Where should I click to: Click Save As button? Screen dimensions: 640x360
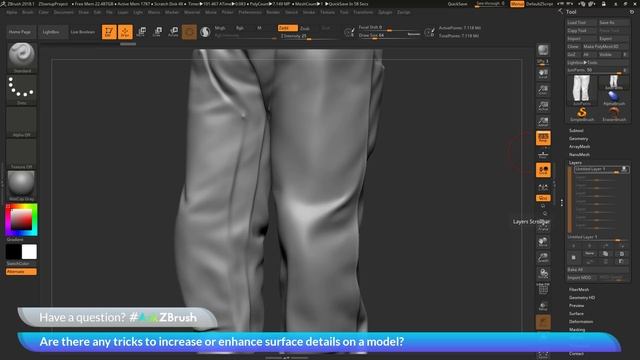click(613, 23)
